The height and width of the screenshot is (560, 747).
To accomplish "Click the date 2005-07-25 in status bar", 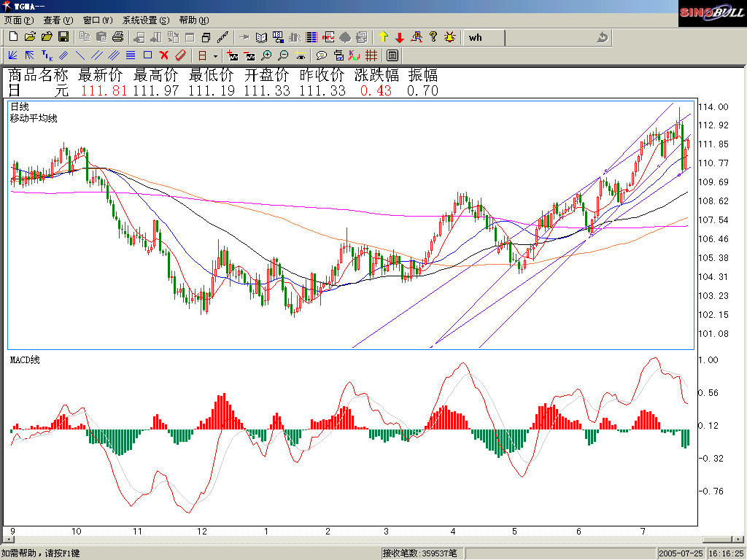I will point(681,553).
